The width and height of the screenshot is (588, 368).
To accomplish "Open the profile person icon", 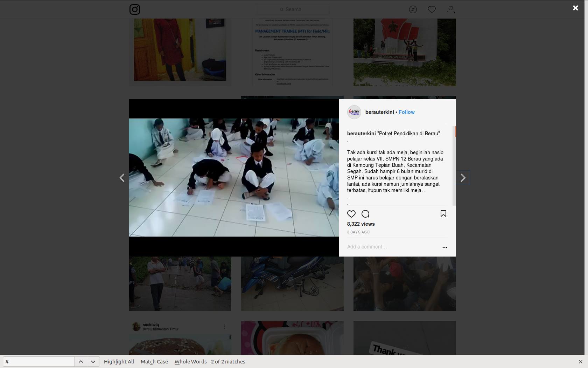I will (x=451, y=9).
